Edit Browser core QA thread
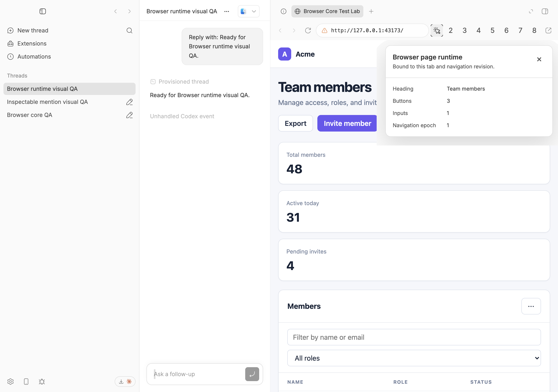 [129, 115]
